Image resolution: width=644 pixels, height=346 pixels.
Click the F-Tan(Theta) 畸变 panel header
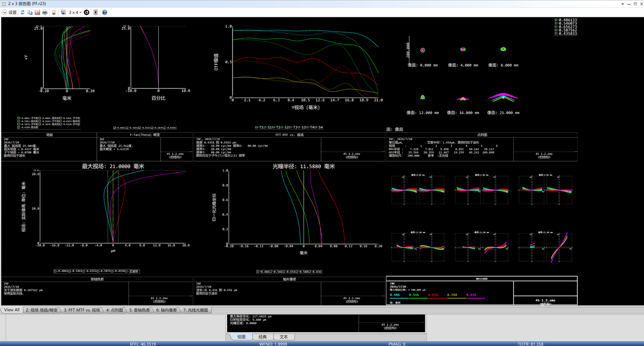point(144,135)
